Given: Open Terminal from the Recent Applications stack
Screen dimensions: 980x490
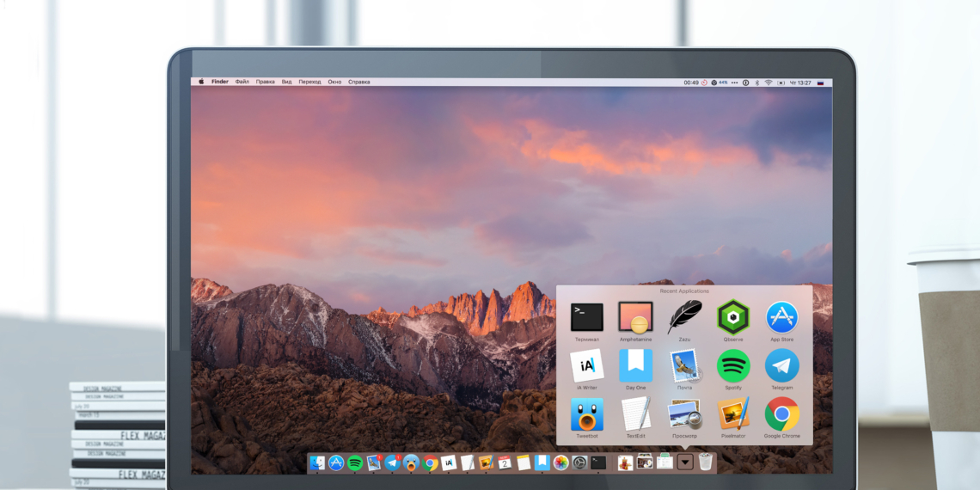Looking at the screenshot, I should point(587,317).
